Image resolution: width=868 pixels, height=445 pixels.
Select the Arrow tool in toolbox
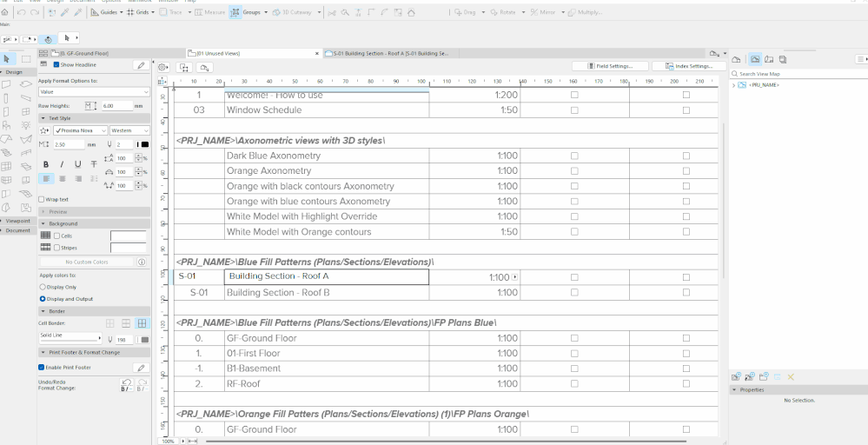pyautogui.click(x=7, y=59)
